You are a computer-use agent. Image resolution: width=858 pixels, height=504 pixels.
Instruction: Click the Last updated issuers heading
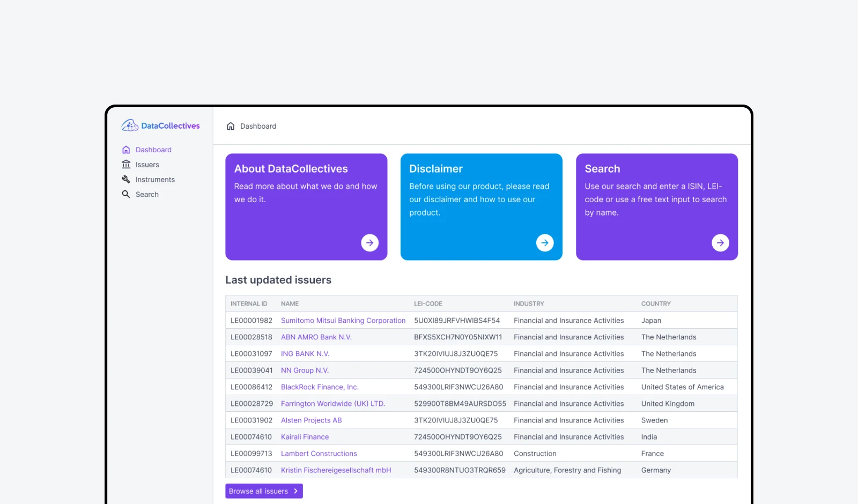278,280
